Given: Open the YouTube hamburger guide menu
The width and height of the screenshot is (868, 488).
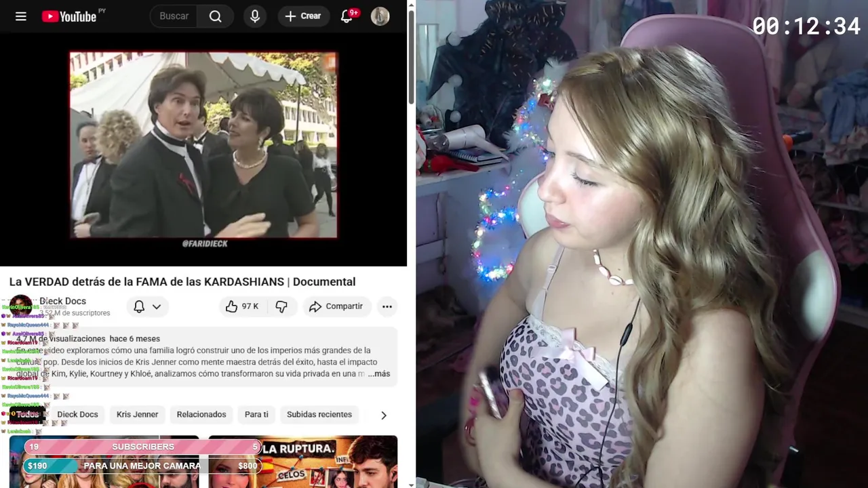Looking at the screenshot, I should (x=21, y=16).
